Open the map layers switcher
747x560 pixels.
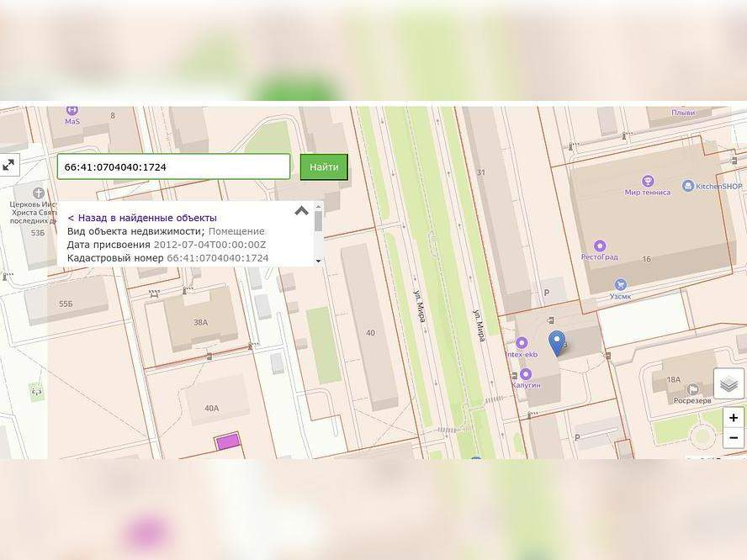728,384
